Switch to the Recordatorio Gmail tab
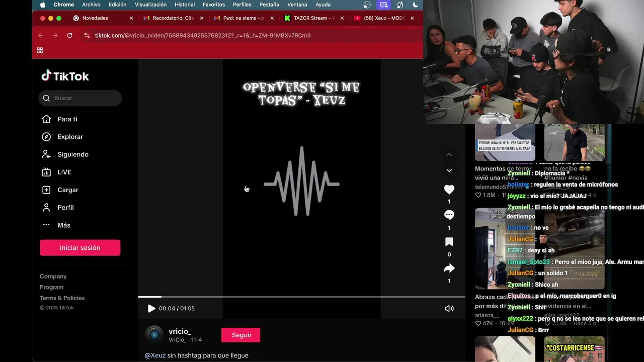This screenshot has width=644, height=362. 174,18
